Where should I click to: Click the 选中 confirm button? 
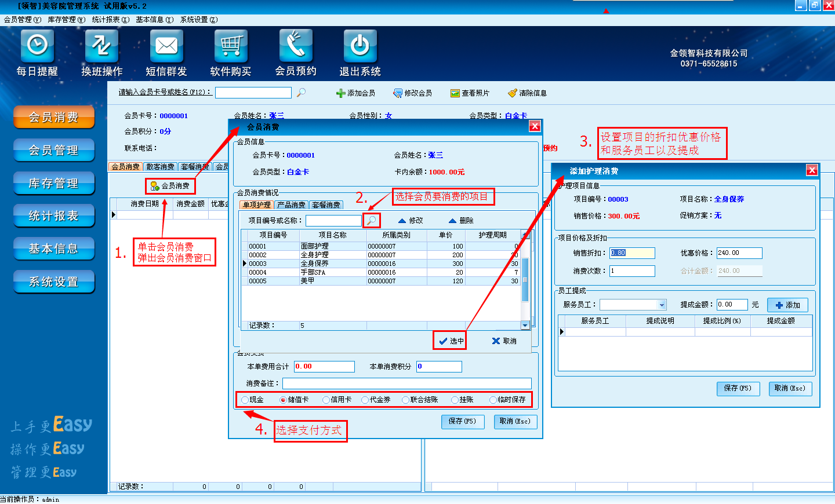click(451, 341)
